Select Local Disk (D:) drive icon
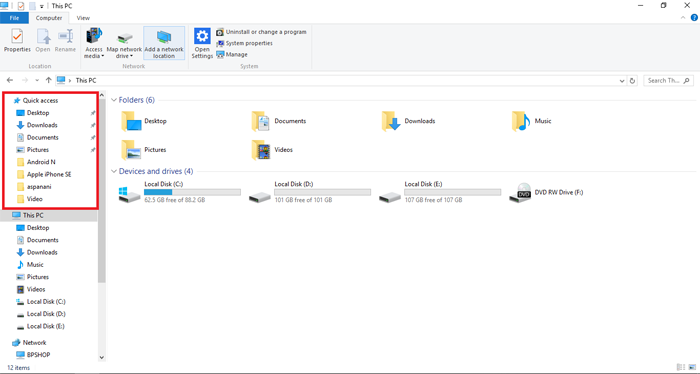 pos(260,196)
